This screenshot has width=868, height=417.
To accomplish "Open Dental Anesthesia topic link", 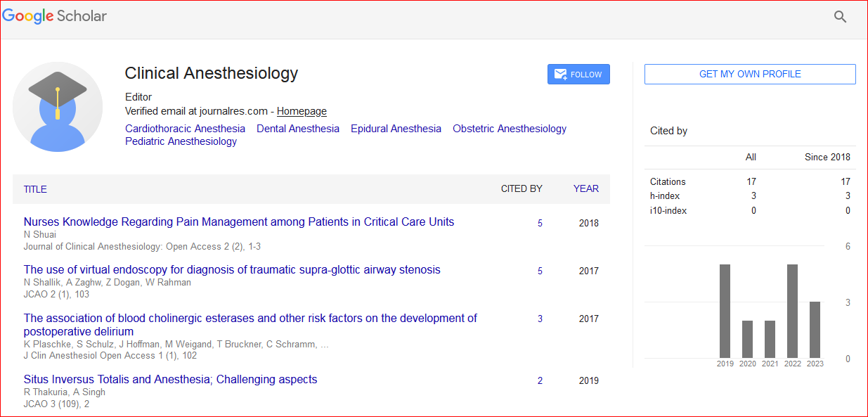I will [x=297, y=129].
